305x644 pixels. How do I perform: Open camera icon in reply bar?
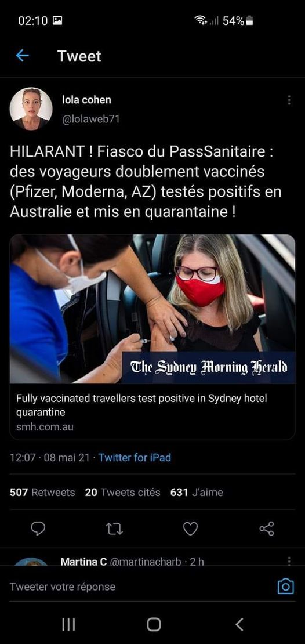pyautogui.click(x=286, y=586)
